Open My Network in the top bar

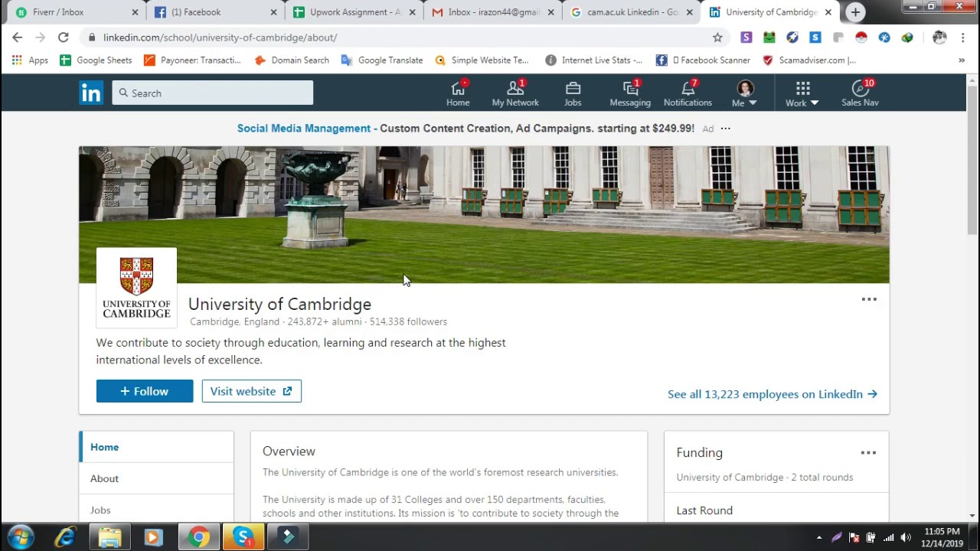515,93
